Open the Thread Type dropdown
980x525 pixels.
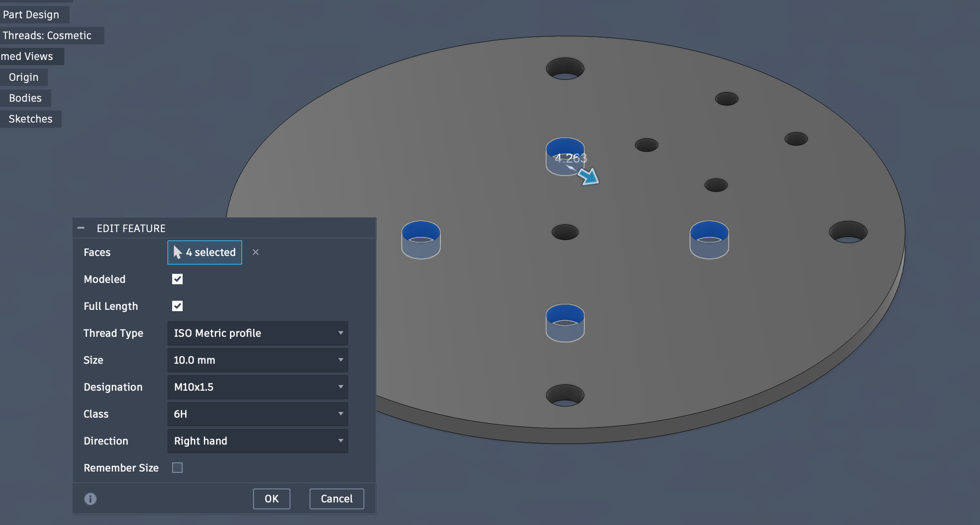pyautogui.click(x=257, y=333)
